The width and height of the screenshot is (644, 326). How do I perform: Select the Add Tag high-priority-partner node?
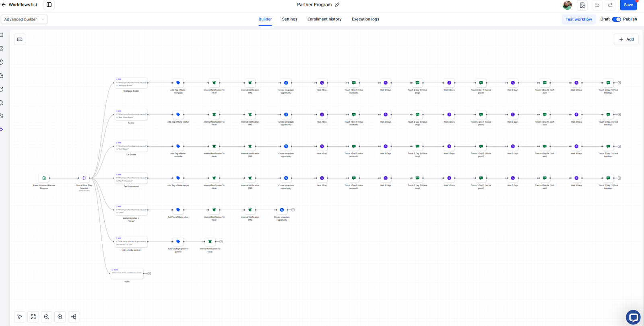pyautogui.click(x=178, y=242)
